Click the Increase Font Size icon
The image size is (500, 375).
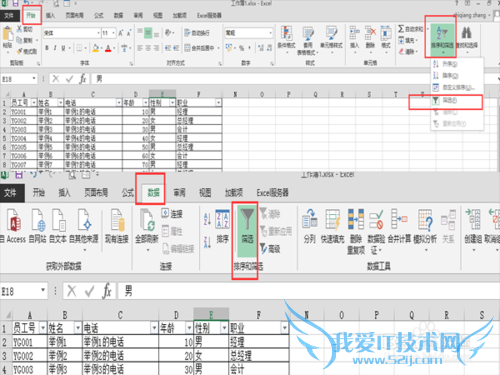tap(121, 33)
